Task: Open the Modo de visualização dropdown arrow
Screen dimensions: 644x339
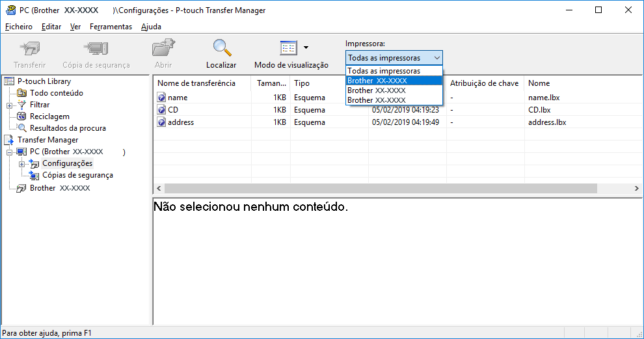Action: pyautogui.click(x=306, y=47)
